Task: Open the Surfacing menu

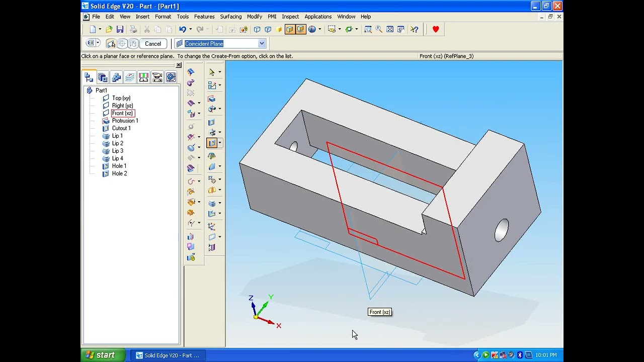Action: coord(231,17)
